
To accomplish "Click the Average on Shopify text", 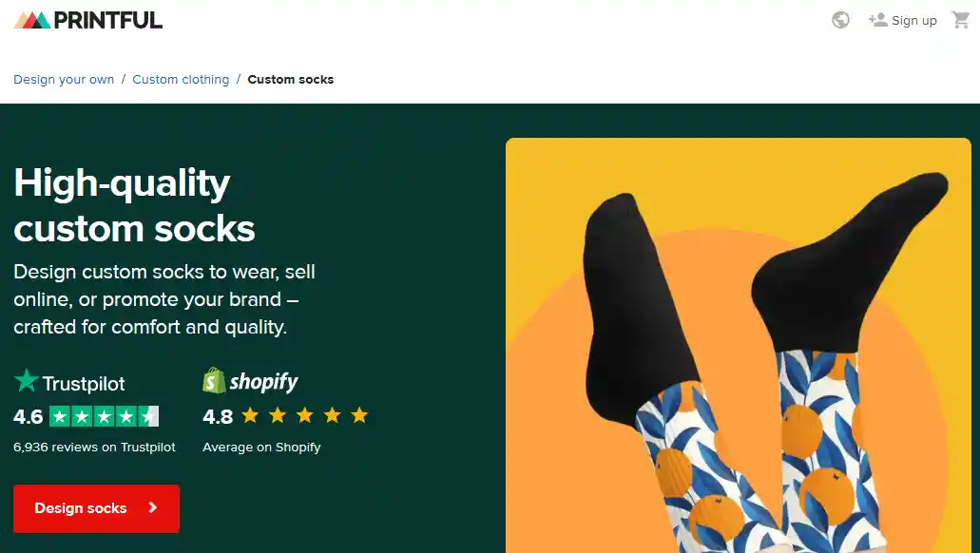I will tap(261, 447).
